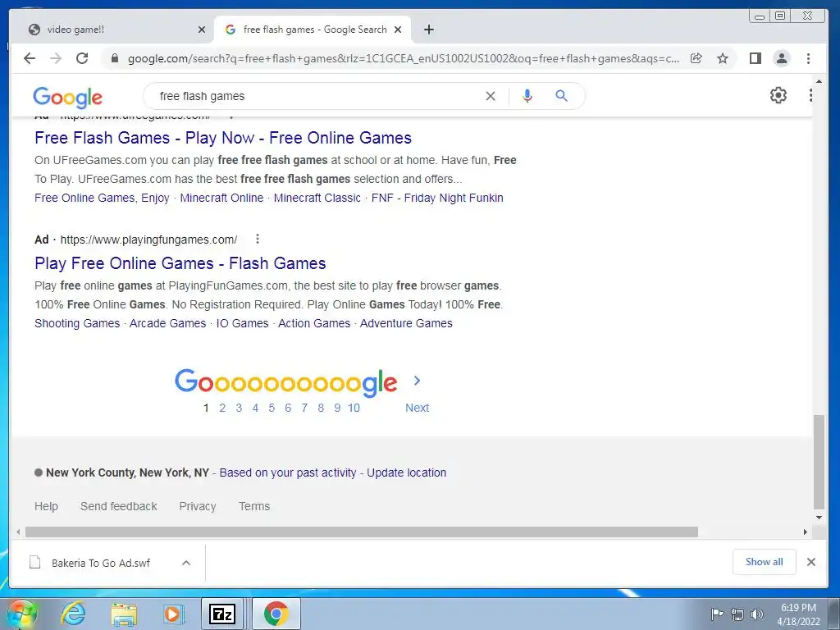Go to results page 3
This screenshot has width=840, height=630.
(239, 408)
